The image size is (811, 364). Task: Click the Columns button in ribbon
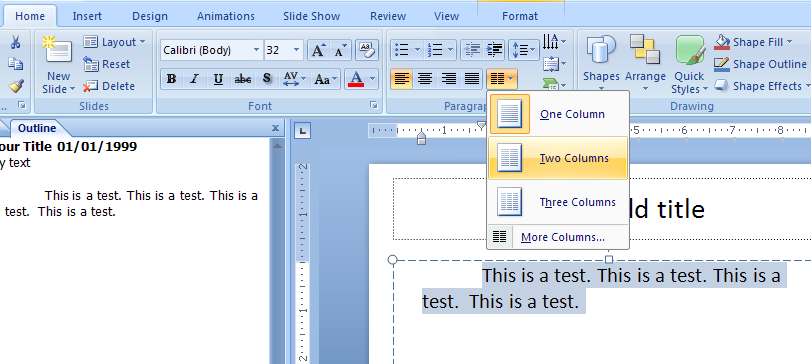[x=502, y=79]
